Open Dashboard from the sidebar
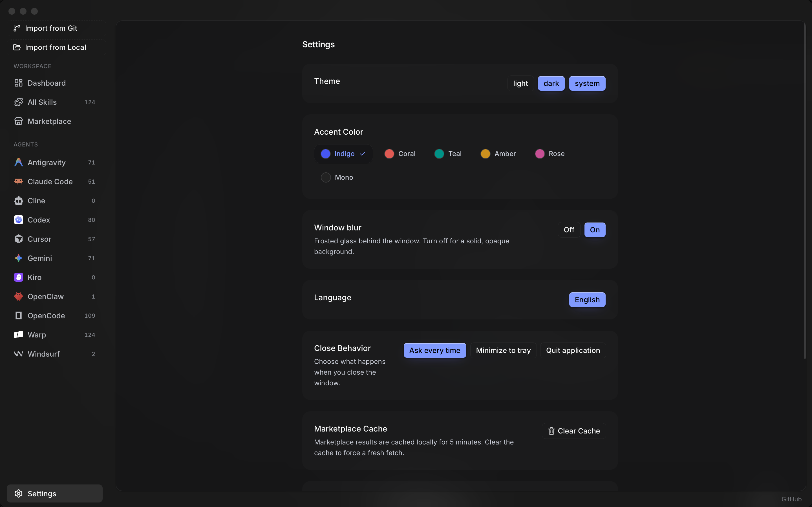This screenshot has width=812, height=507. pyautogui.click(x=47, y=83)
